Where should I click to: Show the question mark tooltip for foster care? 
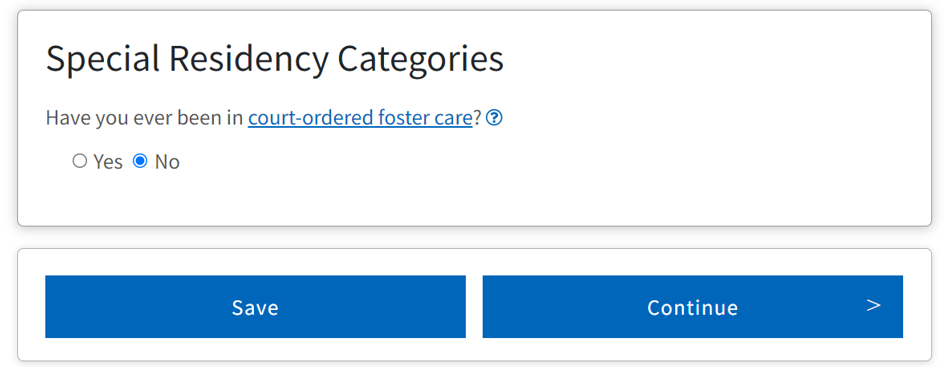494,118
